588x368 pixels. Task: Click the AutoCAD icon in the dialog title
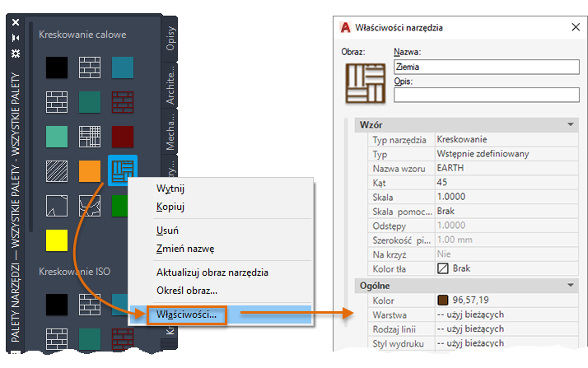click(345, 27)
